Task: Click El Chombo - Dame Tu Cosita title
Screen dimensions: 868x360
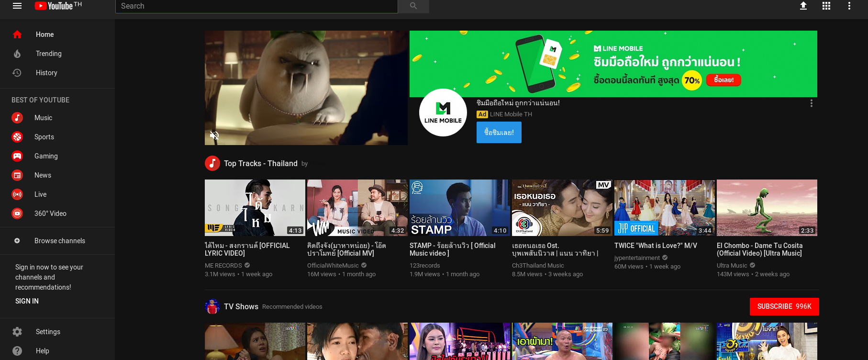Action: (760, 249)
